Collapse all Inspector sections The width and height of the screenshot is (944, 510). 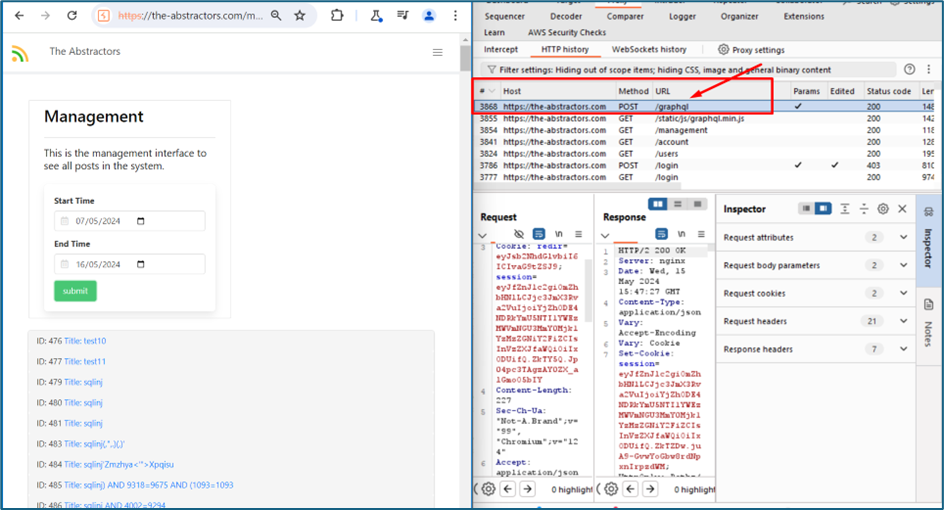(x=864, y=209)
